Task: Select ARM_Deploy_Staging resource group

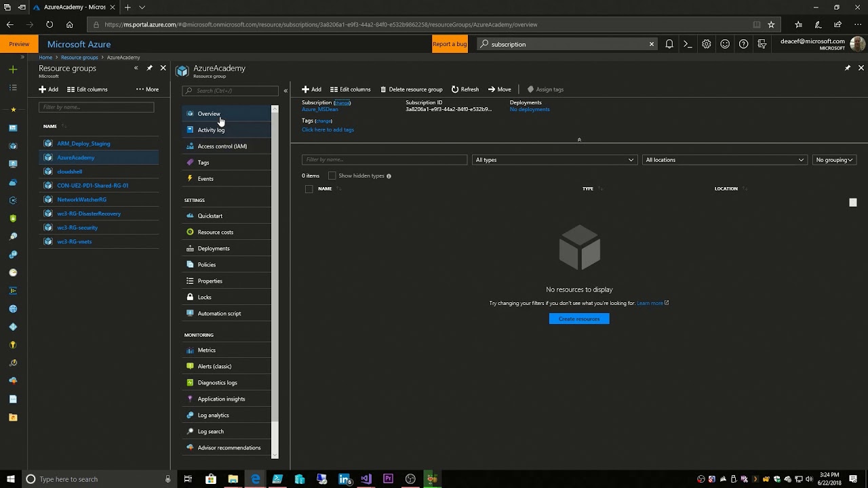Action: 83,144
